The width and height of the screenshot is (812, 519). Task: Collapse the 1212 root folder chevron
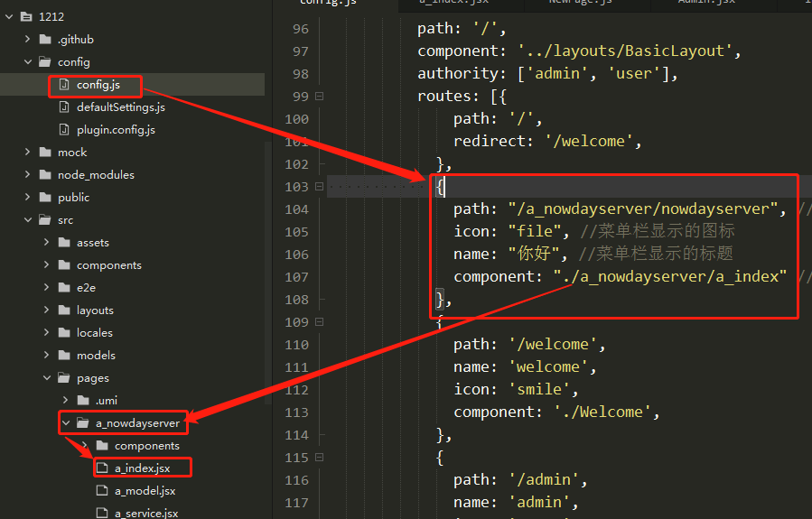(9, 16)
